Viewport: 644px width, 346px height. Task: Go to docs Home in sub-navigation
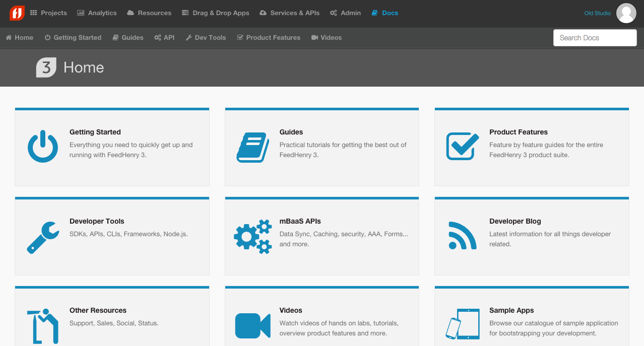pyautogui.click(x=19, y=38)
